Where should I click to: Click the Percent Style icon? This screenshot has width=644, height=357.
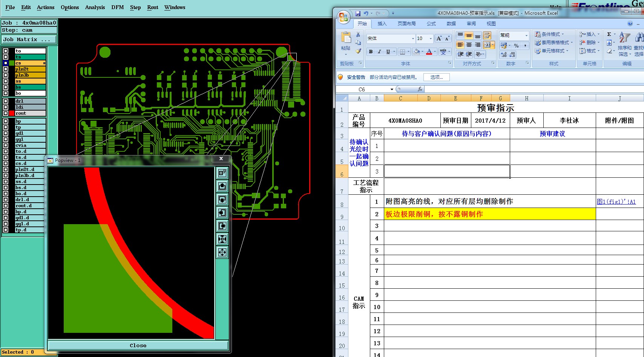click(516, 46)
